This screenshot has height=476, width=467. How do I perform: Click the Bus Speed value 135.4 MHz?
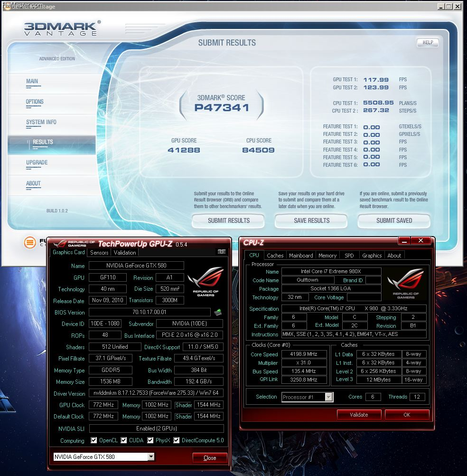[304, 371]
